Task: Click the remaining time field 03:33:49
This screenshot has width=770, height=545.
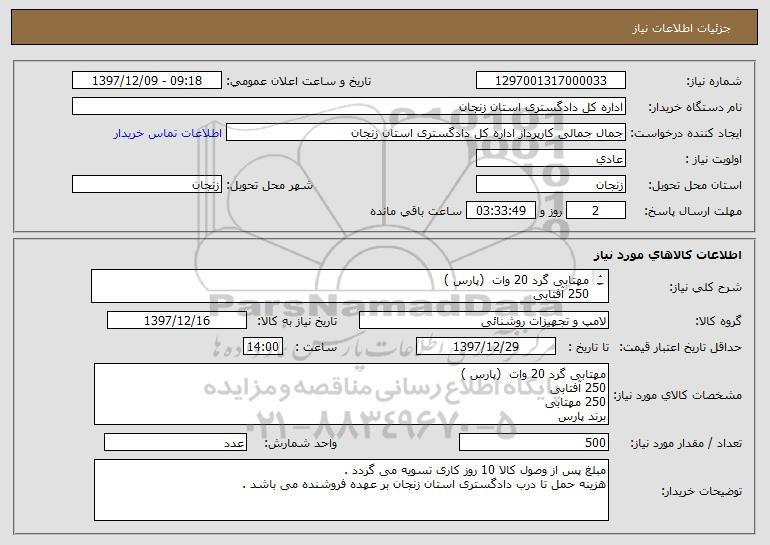Action: (500, 211)
